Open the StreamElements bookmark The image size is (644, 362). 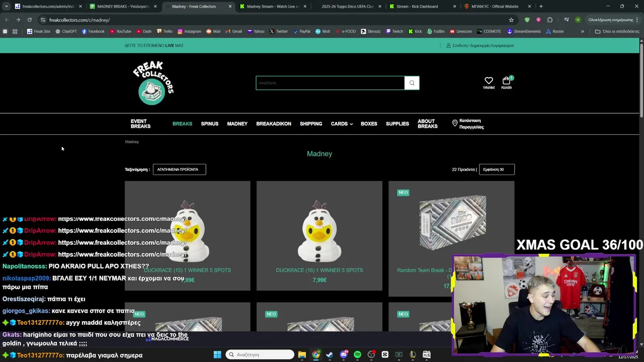tap(524, 31)
